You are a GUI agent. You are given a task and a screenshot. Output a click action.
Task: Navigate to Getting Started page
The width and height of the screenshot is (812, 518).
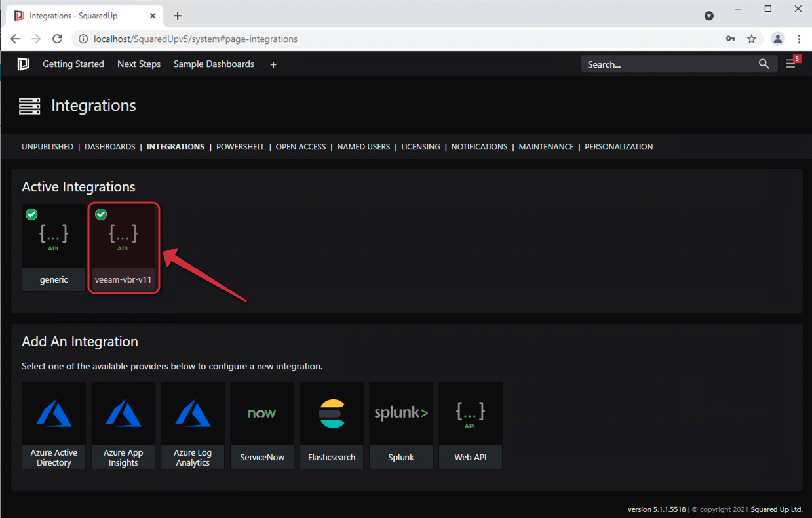[x=73, y=64]
